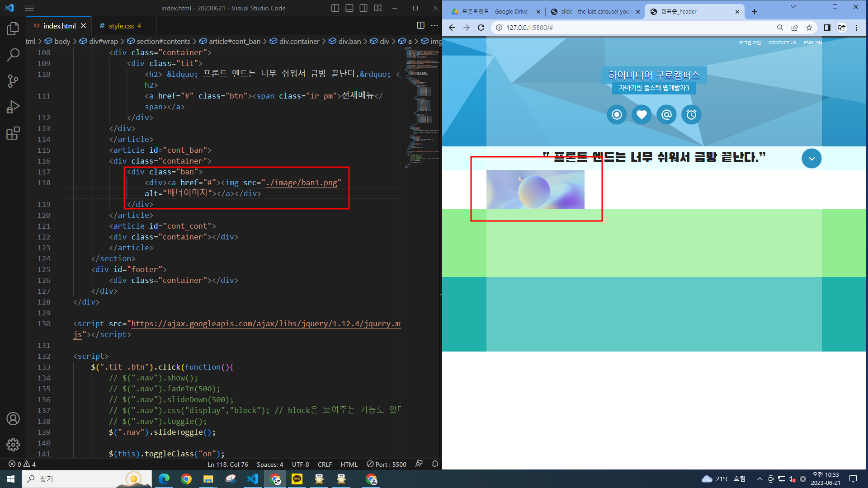Open the Search view in activity bar
Image resolution: width=868 pixels, height=488 pixels.
13,55
